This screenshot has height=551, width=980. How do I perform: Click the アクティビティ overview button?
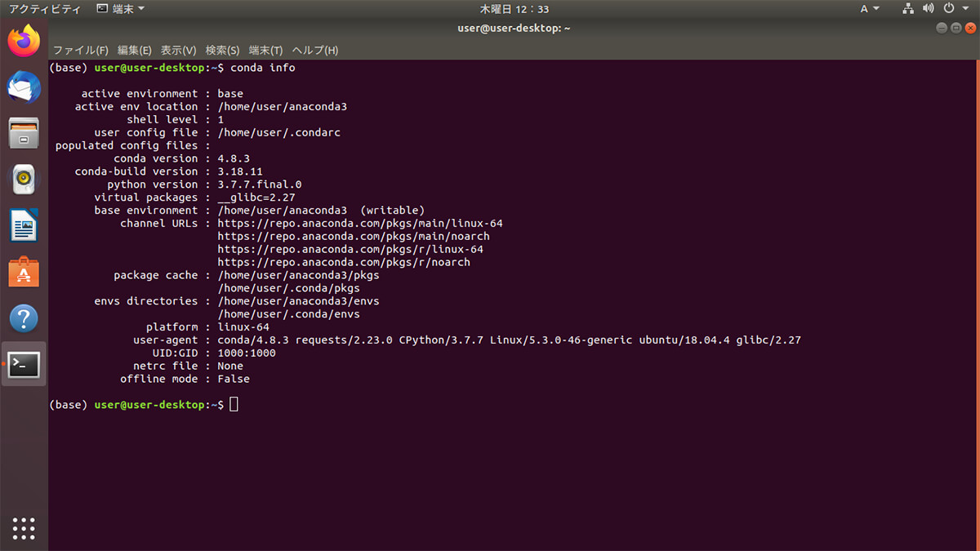point(44,9)
